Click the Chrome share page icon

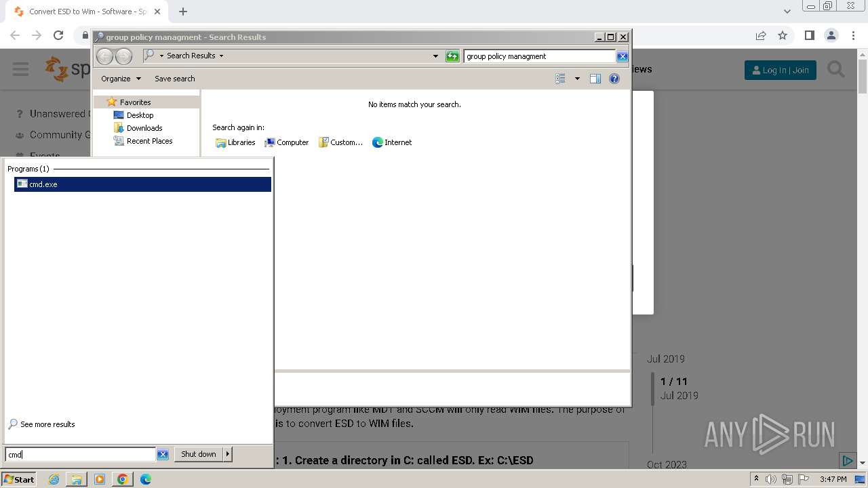pos(761,35)
